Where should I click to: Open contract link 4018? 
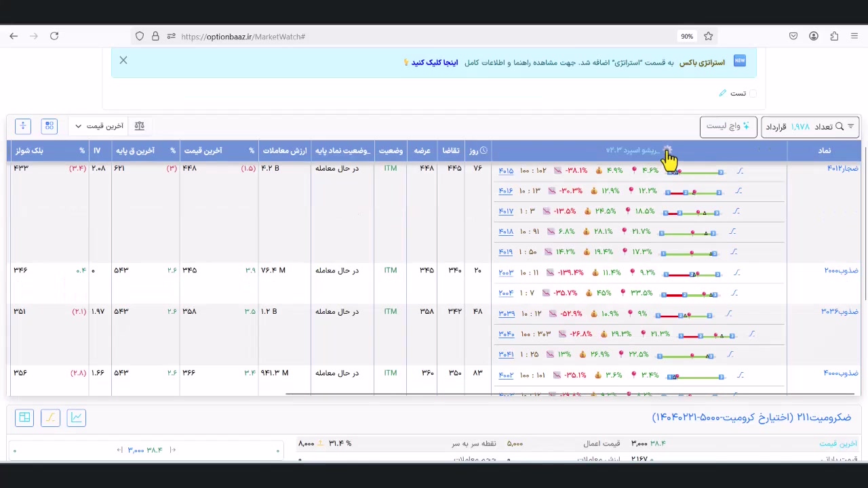[x=506, y=232]
